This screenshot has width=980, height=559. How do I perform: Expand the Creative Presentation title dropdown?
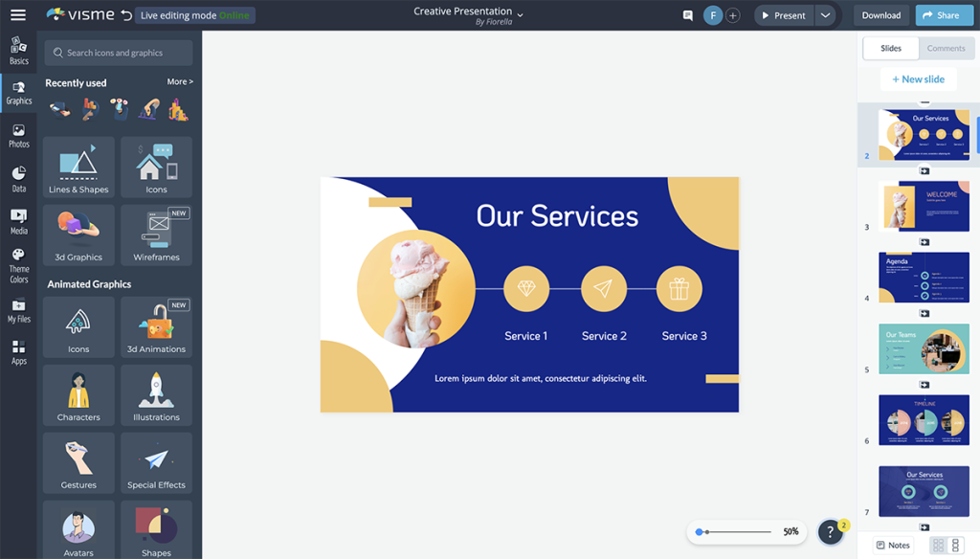(521, 14)
